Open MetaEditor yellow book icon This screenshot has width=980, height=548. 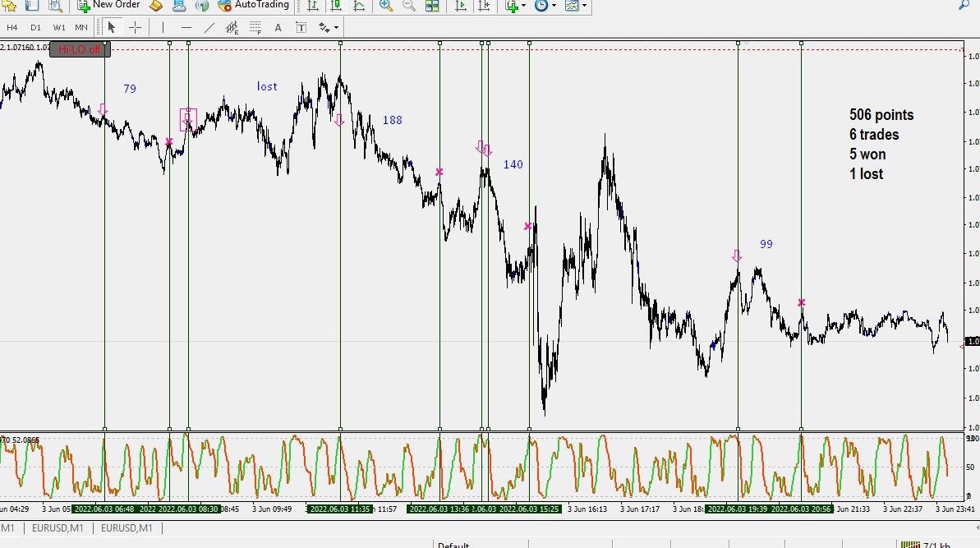(156, 6)
